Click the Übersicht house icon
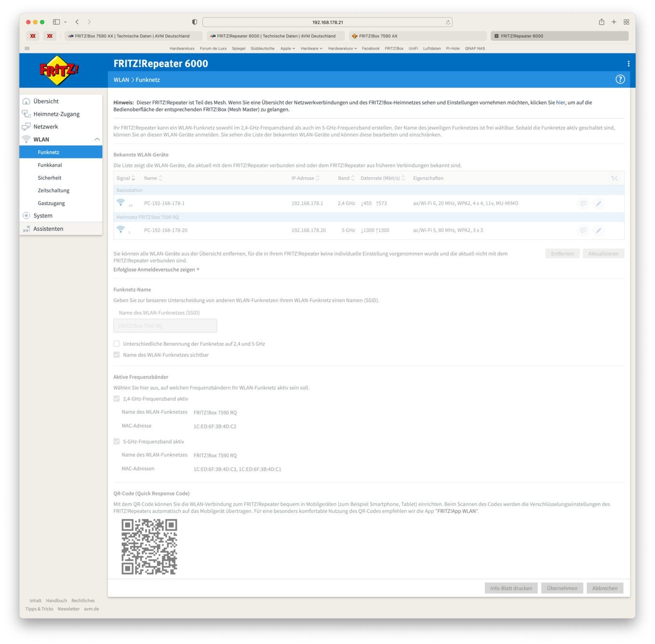Screen dimensions: 655x644 pyautogui.click(x=26, y=101)
